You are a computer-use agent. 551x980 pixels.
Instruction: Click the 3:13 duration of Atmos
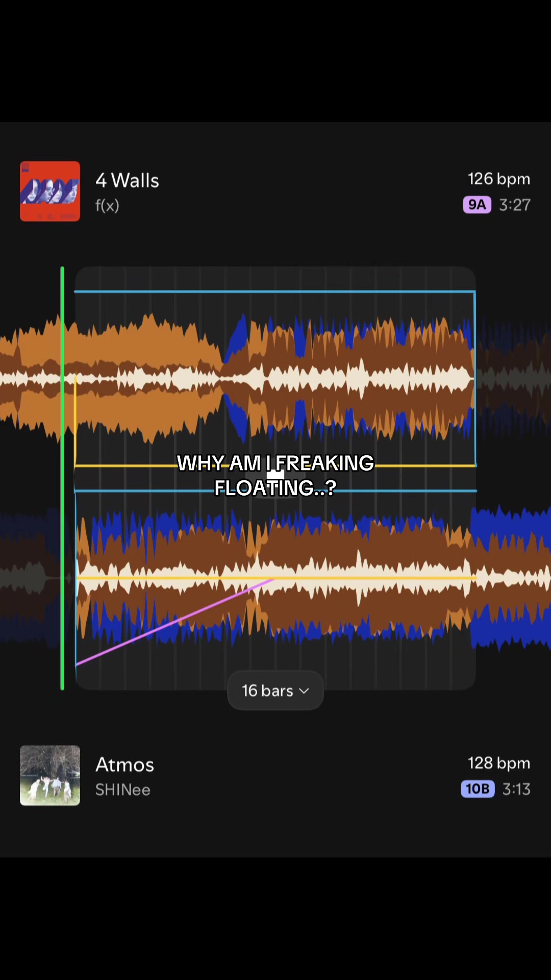click(516, 789)
